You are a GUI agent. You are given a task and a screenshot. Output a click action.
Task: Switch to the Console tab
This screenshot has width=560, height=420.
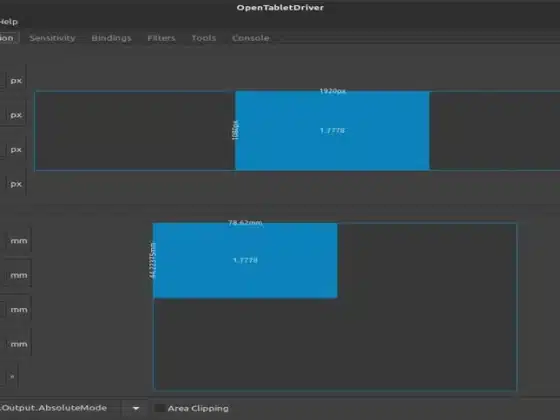point(250,38)
